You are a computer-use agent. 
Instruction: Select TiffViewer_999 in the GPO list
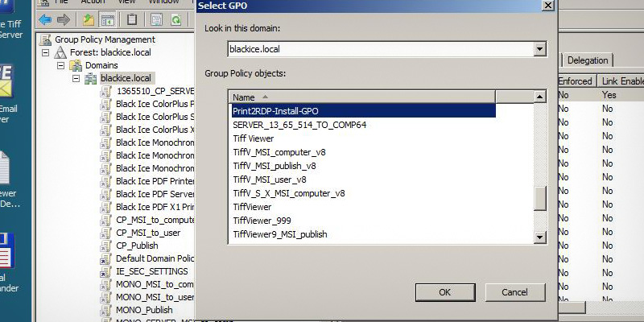pyautogui.click(x=262, y=221)
